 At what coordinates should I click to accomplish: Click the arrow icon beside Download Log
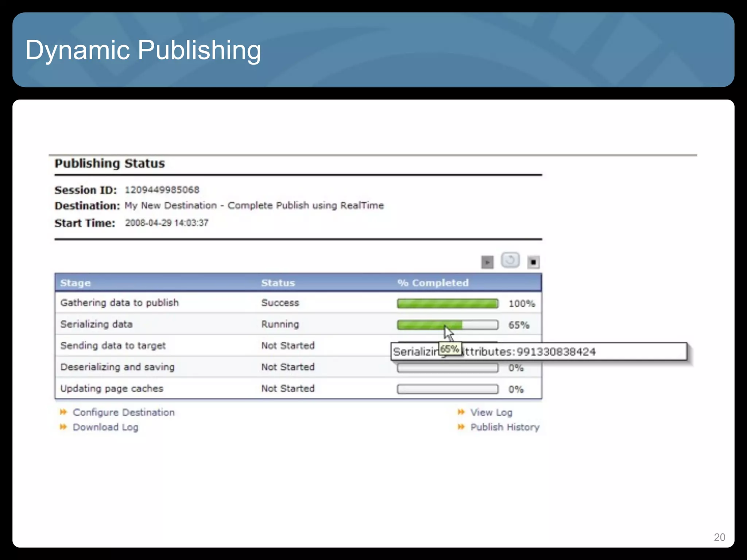(63, 427)
